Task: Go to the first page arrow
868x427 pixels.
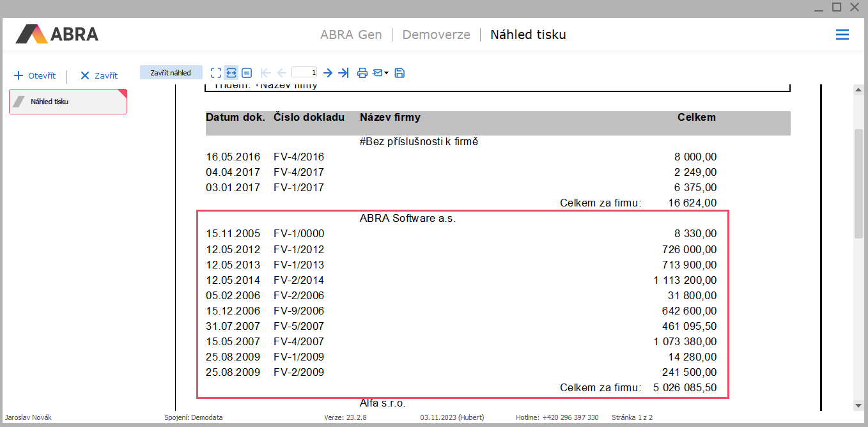Action: click(x=266, y=73)
